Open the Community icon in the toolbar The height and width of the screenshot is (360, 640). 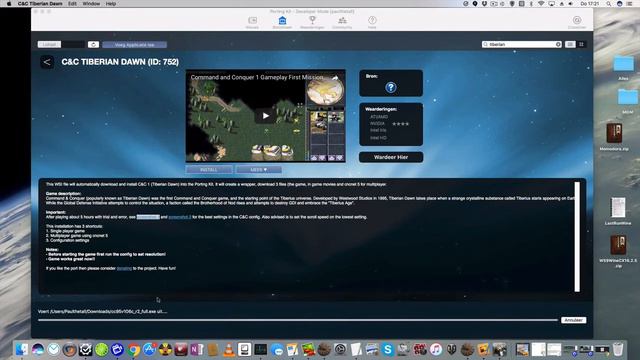coord(342,22)
